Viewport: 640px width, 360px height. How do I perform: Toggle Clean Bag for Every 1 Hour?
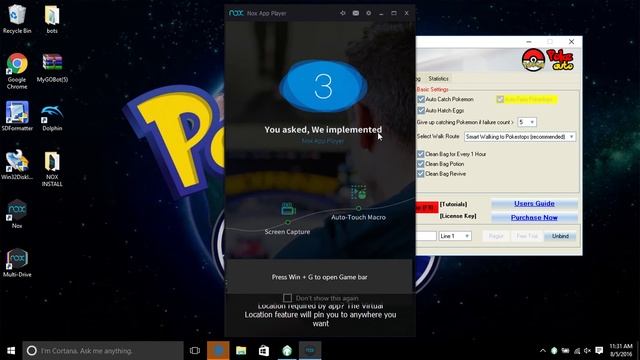point(420,154)
